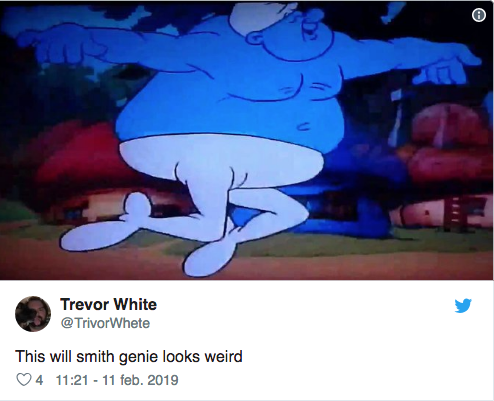The image size is (494, 401).
Task: Open Trevor White's profile avatar
Action: pos(33,314)
